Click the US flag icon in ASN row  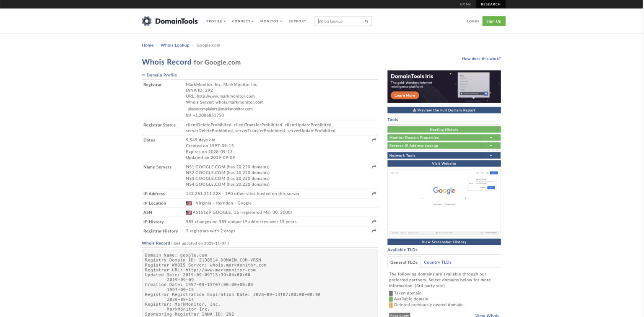point(189,213)
